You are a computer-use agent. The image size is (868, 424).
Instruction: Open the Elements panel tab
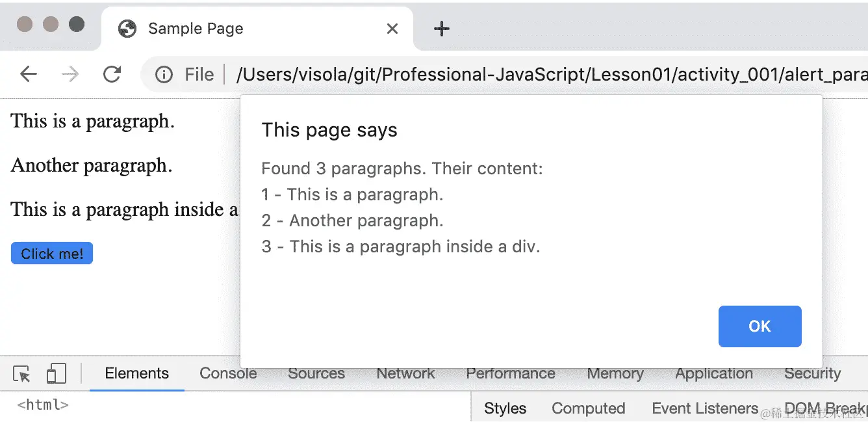pos(136,374)
